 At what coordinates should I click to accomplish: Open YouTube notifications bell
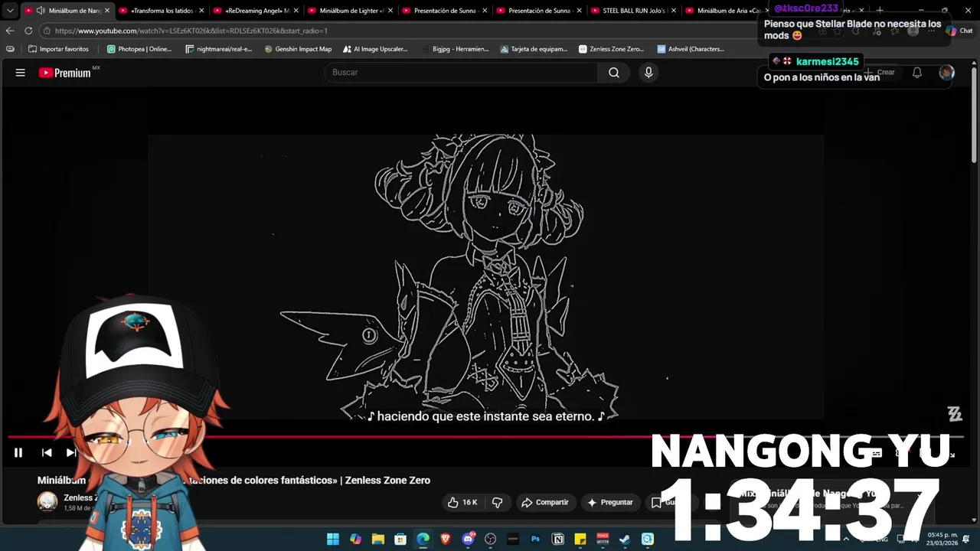coord(916,73)
